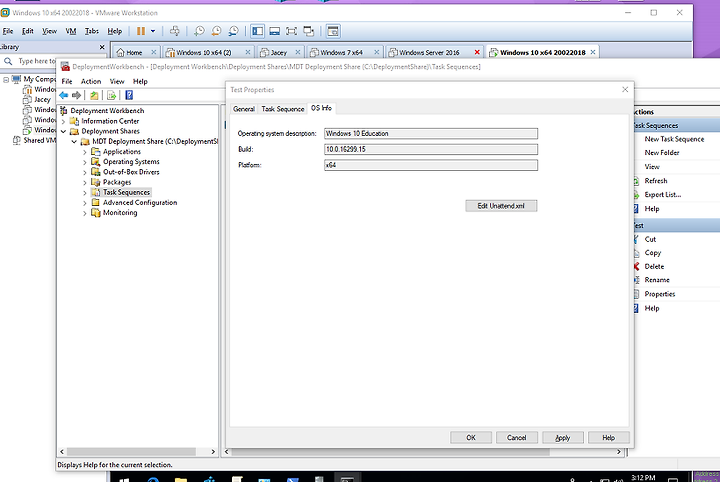720x482 pixels.
Task: Click the Platform field showing x64
Action: coord(431,165)
